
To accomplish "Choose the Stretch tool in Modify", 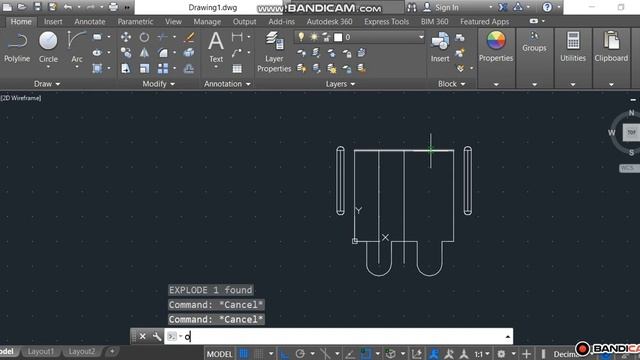I will [x=126, y=68].
